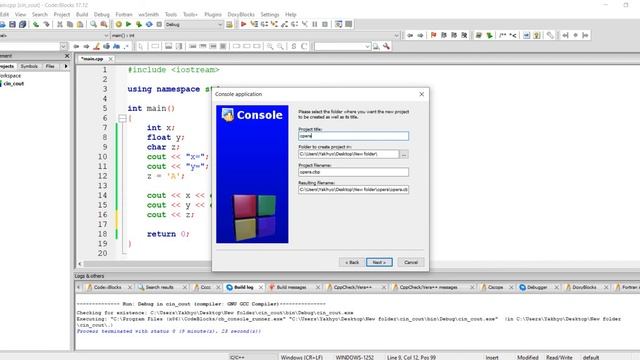Collapse the main function fold marker
This screenshot has width=640, height=360.
[x=122, y=118]
